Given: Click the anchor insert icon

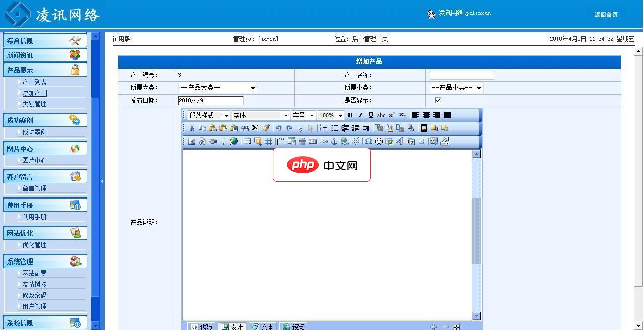Looking at the screenshot, I should tap(335, 141).
